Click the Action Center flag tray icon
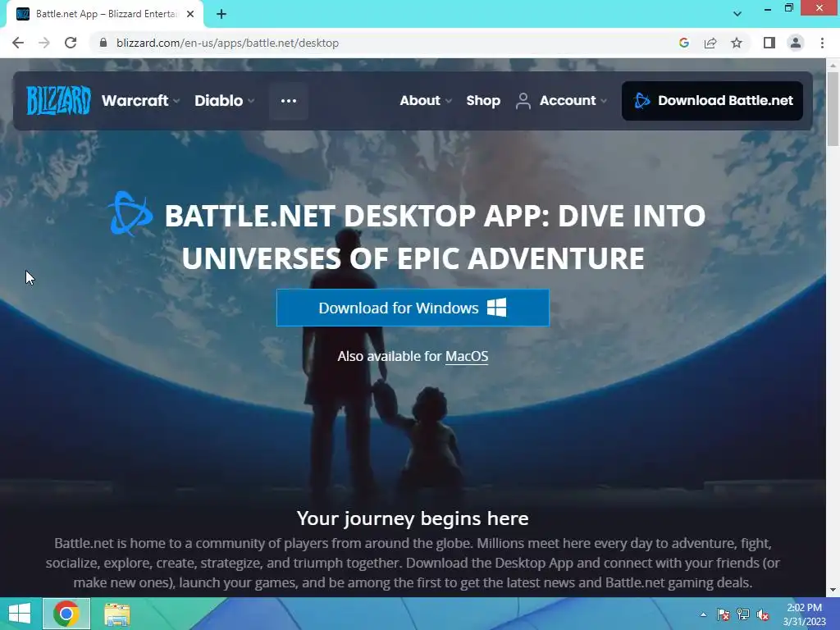Viewport: 840px width, 630px height. click(x=723, y=614)
